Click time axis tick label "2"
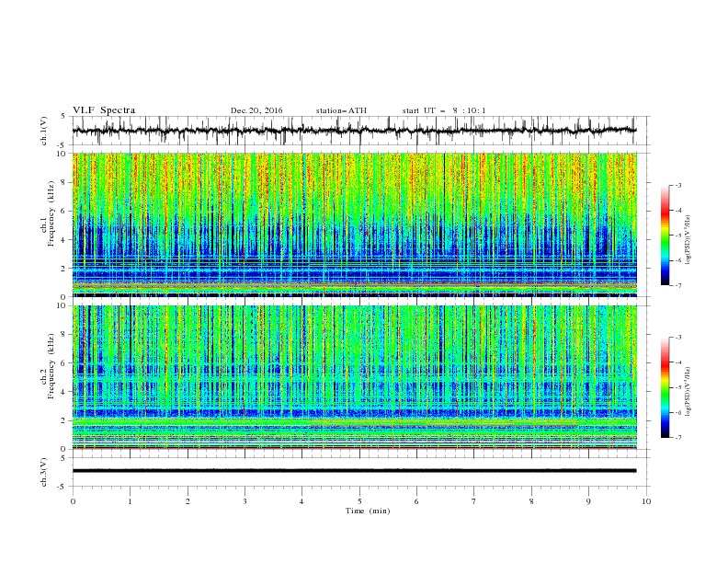 [x=188, y=501]
